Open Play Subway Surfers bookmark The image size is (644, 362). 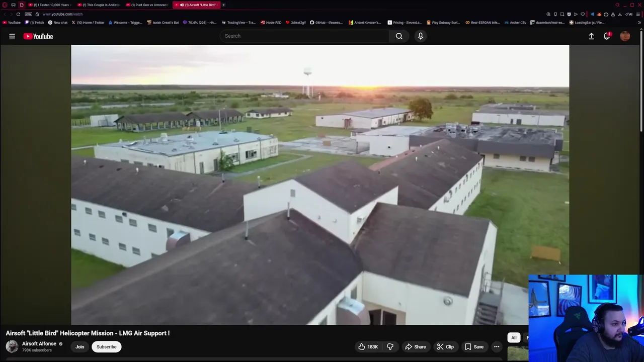click(x=443, y=23)
